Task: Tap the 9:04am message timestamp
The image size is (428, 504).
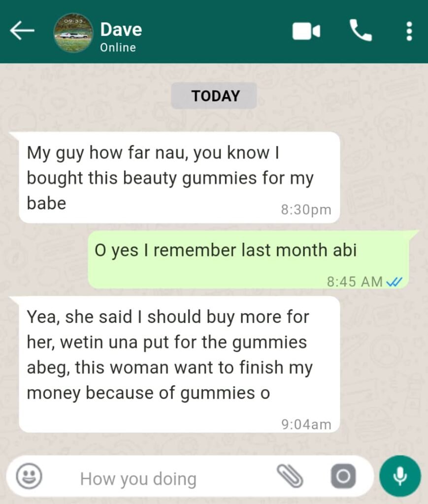Action: [306, 424]
